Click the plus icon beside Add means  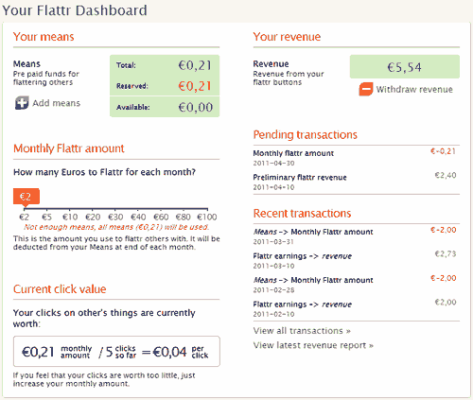[22, 103]
